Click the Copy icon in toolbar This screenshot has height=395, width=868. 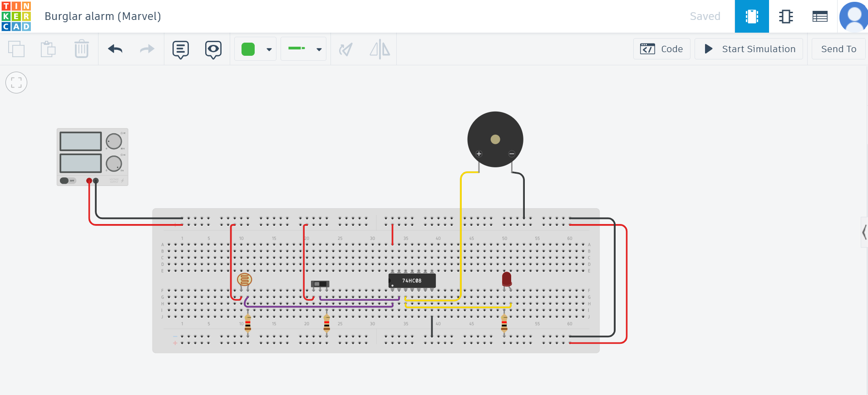(x=16, y=49)
